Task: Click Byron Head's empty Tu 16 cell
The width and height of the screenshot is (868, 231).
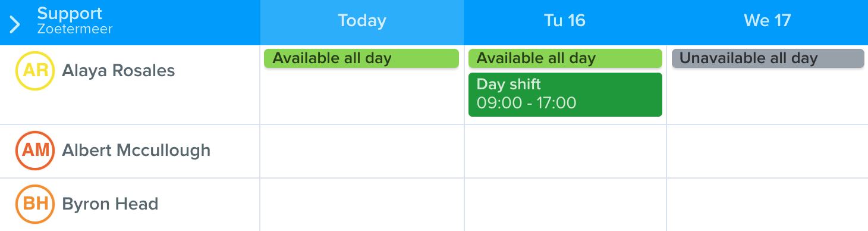Action: tap(565, 205)
